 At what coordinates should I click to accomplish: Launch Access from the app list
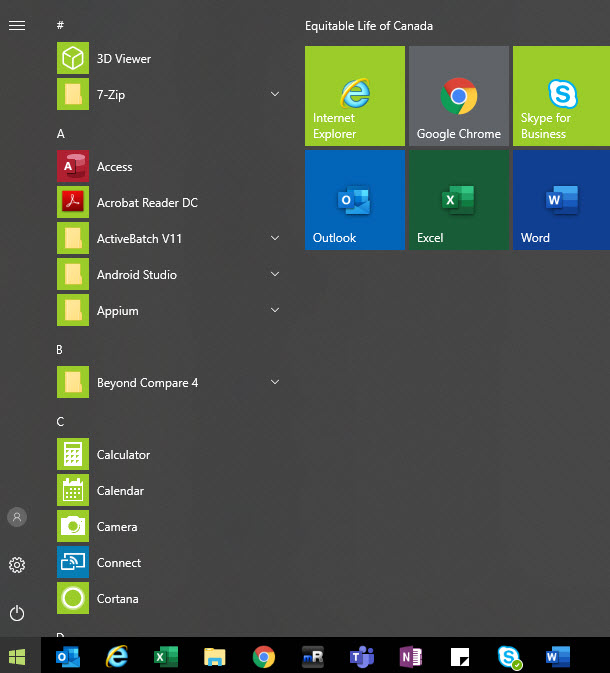point(168,167)
